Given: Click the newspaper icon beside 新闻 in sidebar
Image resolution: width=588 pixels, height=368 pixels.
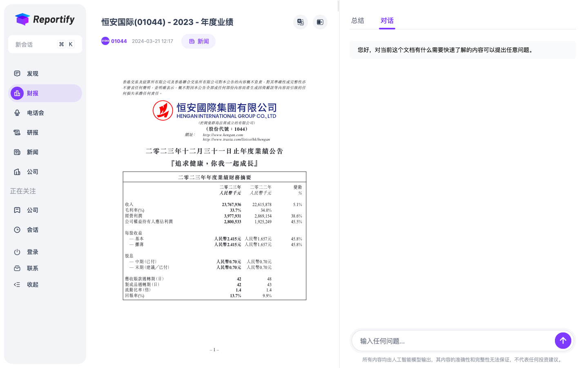Looking at the screenshot, I should click(17, 152).
